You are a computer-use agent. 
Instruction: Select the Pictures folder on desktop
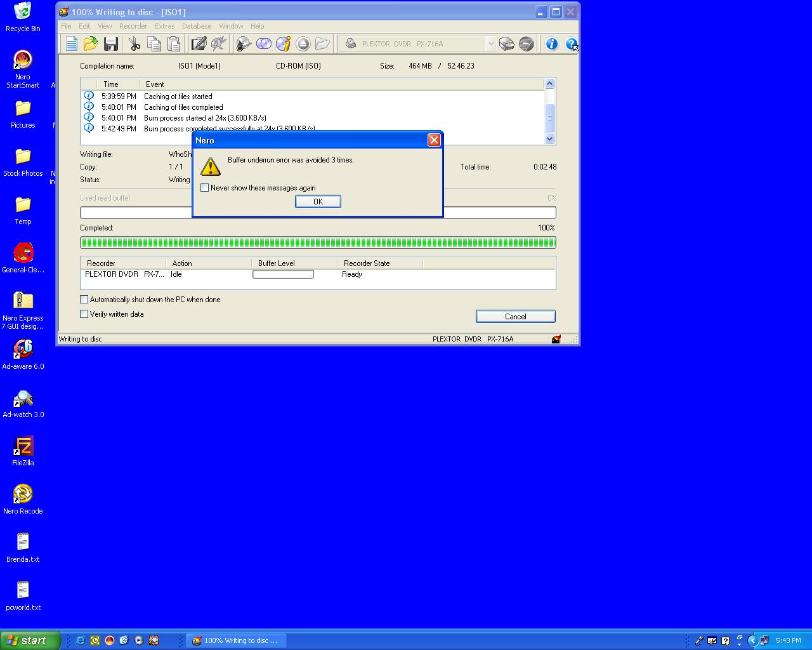point(23,114)
